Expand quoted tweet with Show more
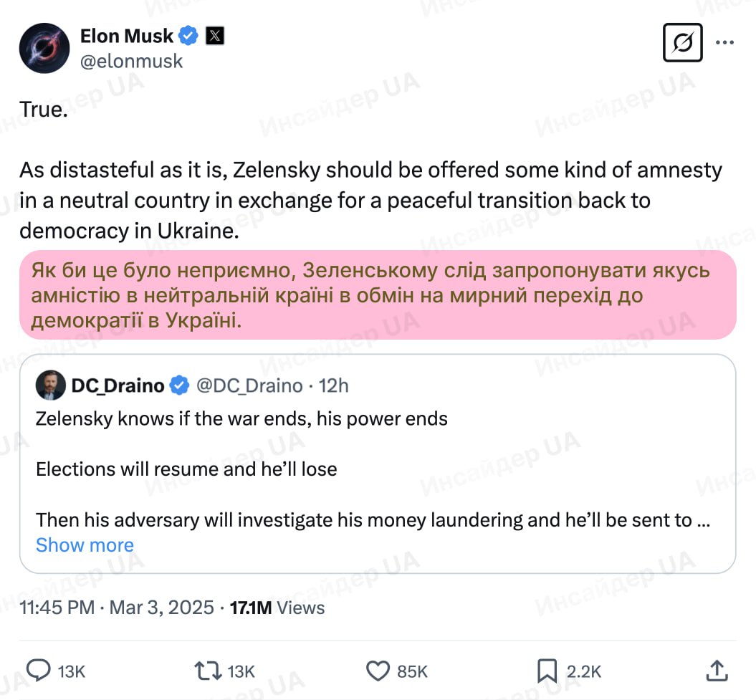The width and height of the screenshot is (756, 700). [x=85, y=545]
